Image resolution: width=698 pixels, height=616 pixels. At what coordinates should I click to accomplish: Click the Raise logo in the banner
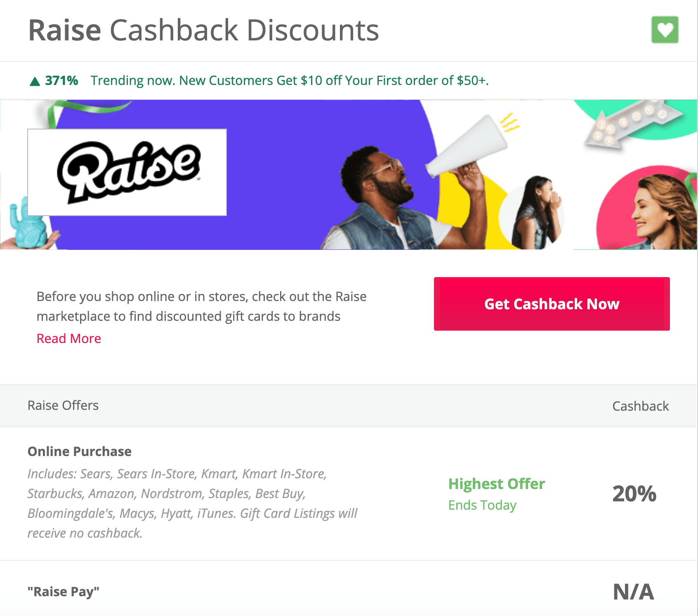pos(127,172)
